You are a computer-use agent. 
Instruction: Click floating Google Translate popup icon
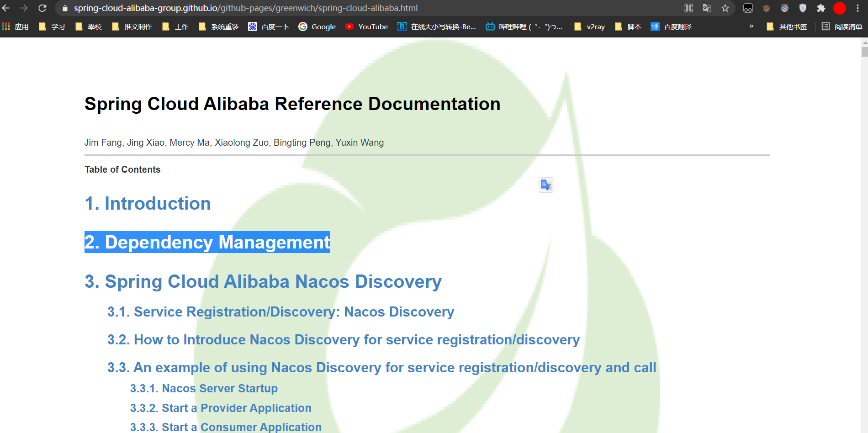546,185
